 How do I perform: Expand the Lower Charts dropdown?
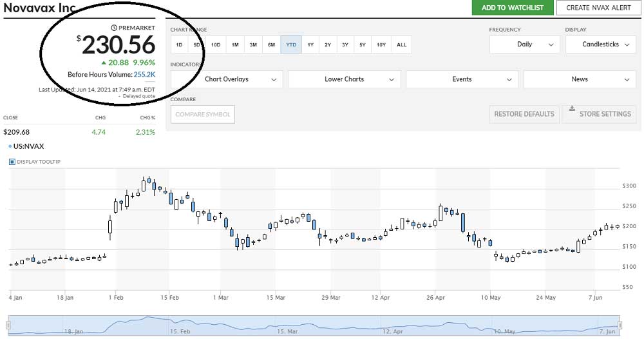click(344, 79)
